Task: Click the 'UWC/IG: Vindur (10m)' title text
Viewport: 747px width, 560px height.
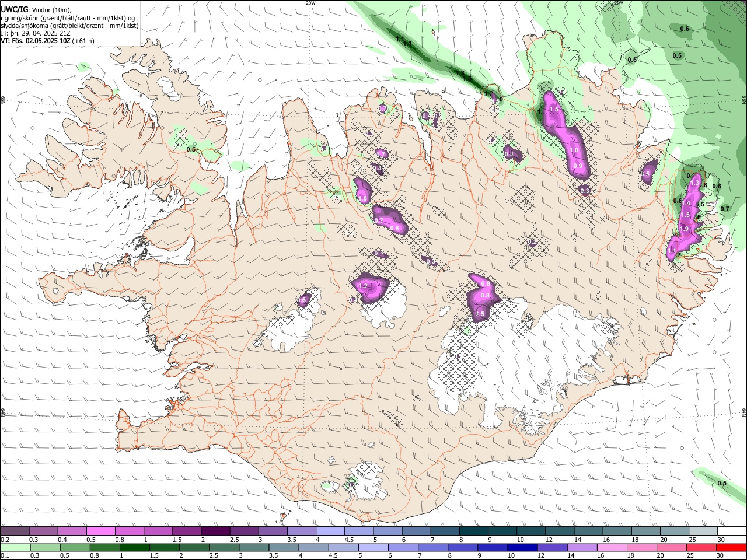Action: (36, 10)
